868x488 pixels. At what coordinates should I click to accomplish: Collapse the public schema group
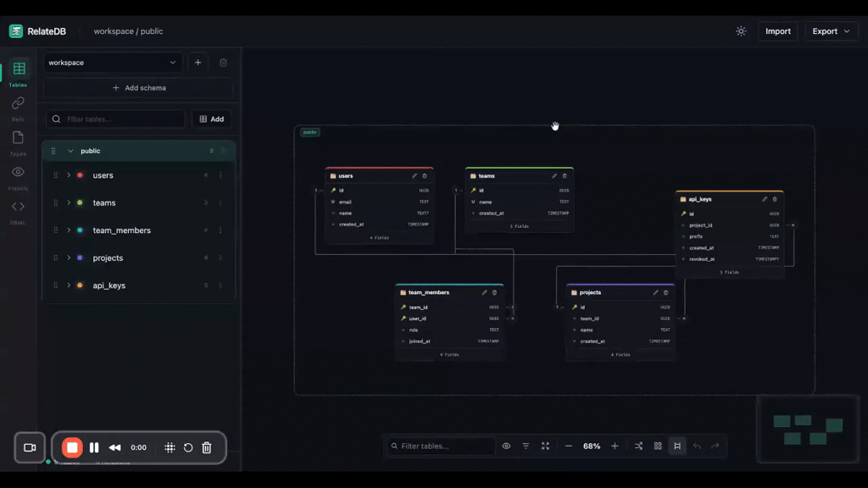70,151
